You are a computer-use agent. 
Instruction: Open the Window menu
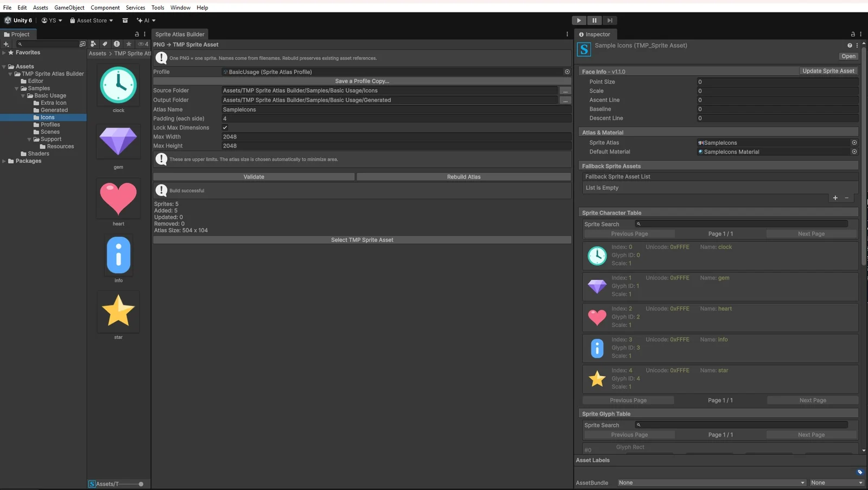pos(180,8)
